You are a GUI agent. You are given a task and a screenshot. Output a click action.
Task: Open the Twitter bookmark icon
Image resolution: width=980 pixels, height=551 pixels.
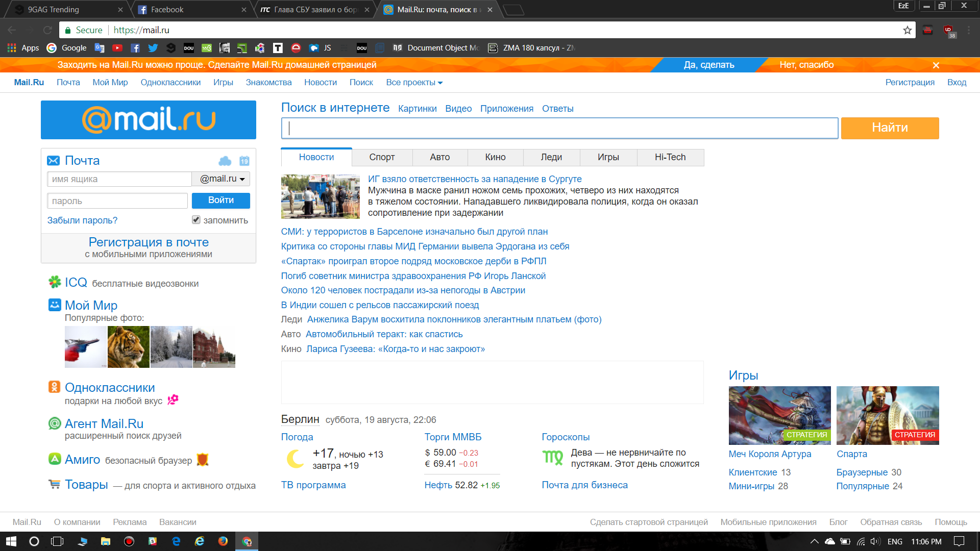click(153, 48)
